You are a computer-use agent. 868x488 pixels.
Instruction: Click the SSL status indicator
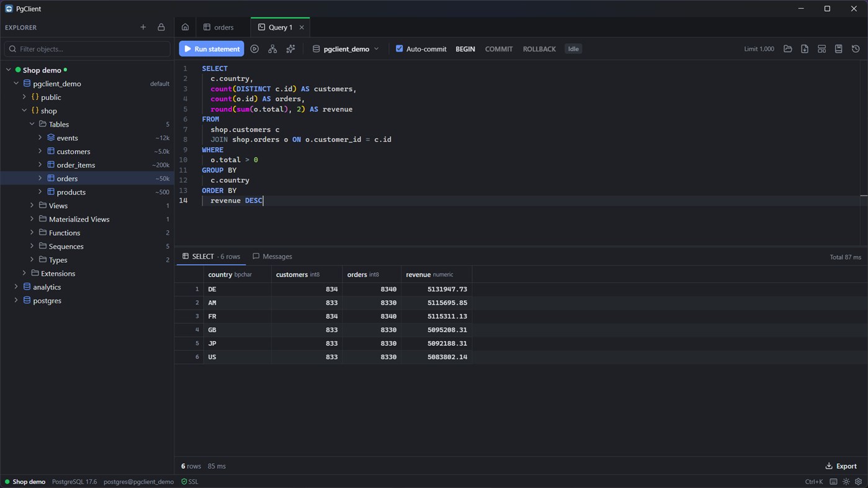pos(189,482)
